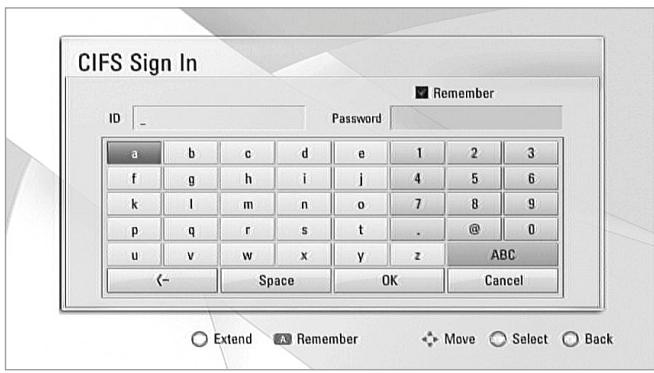The width and height of the screenshot is (654, 373).
Task: Tap the number 0 key
Action: tap(531, 229)
